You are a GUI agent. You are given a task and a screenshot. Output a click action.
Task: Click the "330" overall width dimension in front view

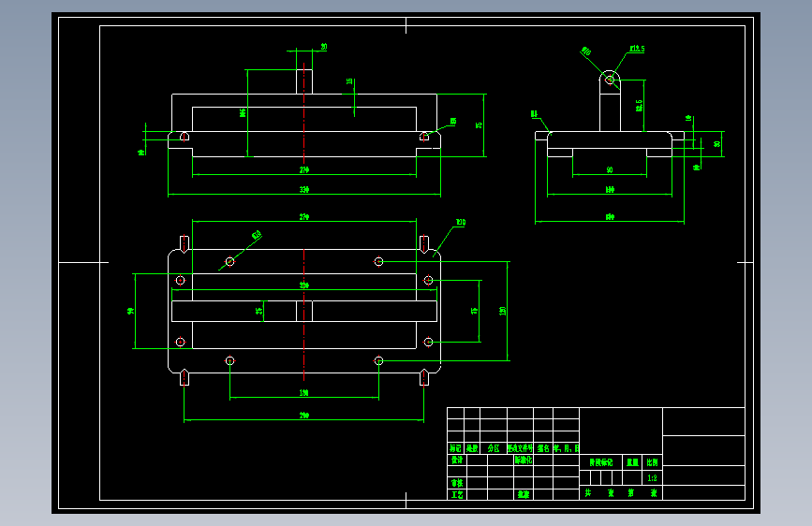click(x=304, y=189)
